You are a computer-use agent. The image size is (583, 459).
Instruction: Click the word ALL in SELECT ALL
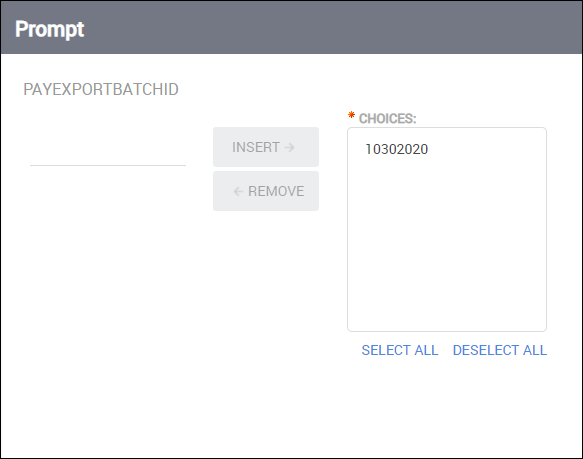pos(426,350)
